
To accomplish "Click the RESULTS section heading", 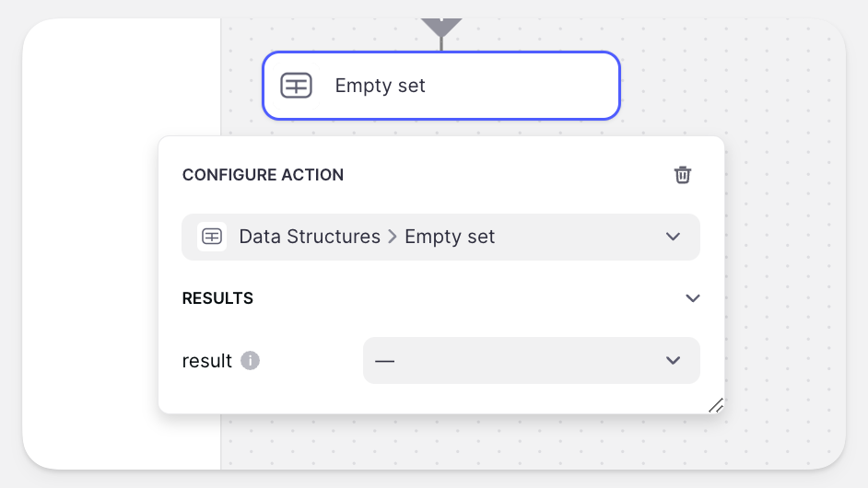I will tap(217, 298).
